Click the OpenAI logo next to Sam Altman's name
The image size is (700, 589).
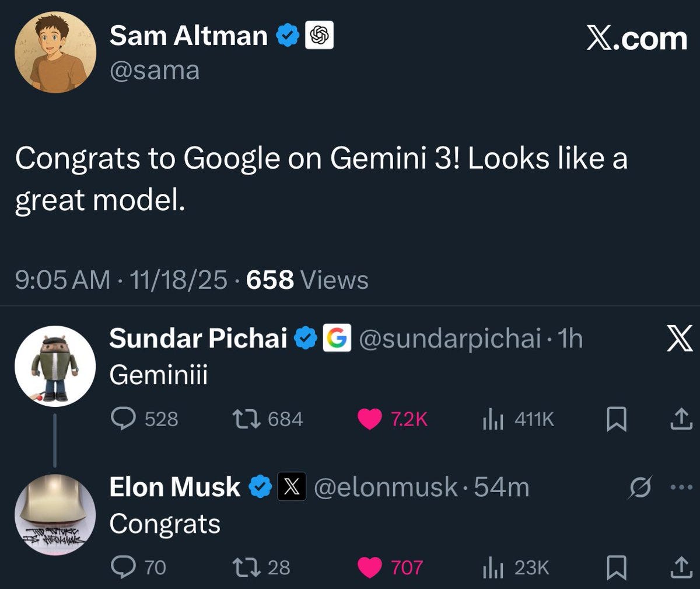coord(319,34)
